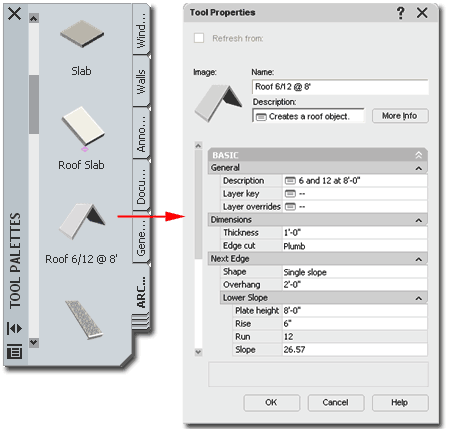The height and width of the screenshot is (429, 450).
Task: Toggle auto-hide arrows on the Tool Palettes bar
Action: click(x=14, y=329)
